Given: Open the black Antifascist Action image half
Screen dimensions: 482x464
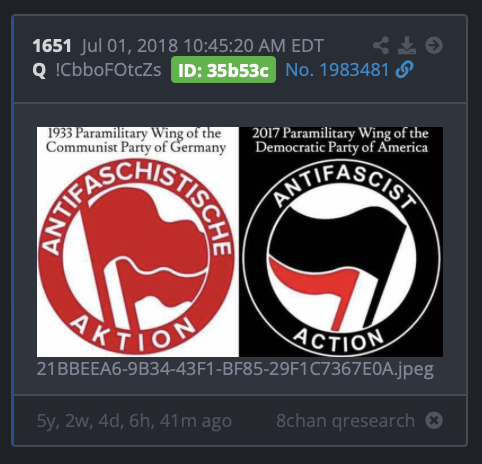Looking at the screenshot, I should [x=341, y=242].
